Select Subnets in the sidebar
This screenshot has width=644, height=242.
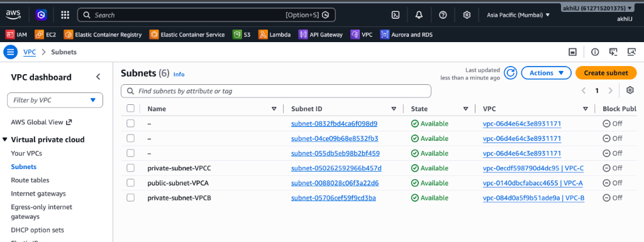point(24,167)
